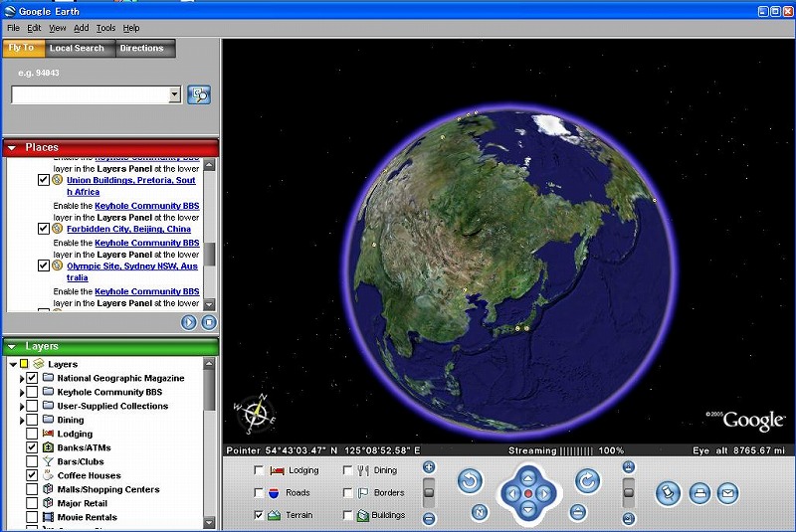796x532 pixels.
Task: Click the Olympic Site Sydney placemark icon
Action: (58, 266)
